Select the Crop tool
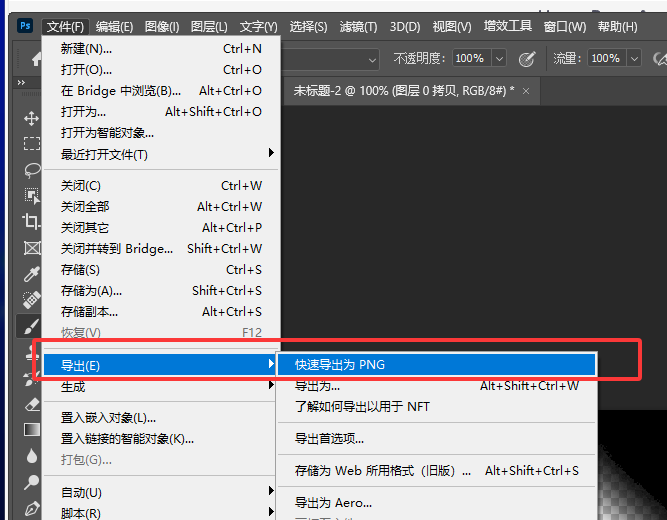667x520 pixels. [31, 221]
